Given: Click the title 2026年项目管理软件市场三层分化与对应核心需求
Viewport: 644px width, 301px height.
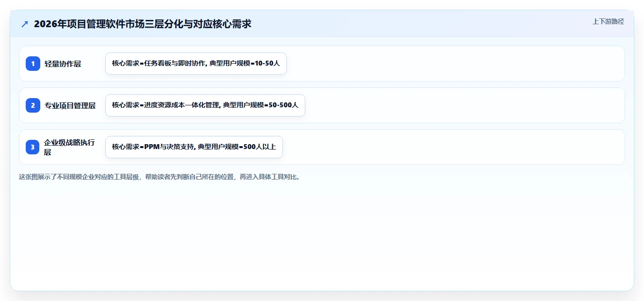Looking at the screenshot, I should click(x=143, y=24).
